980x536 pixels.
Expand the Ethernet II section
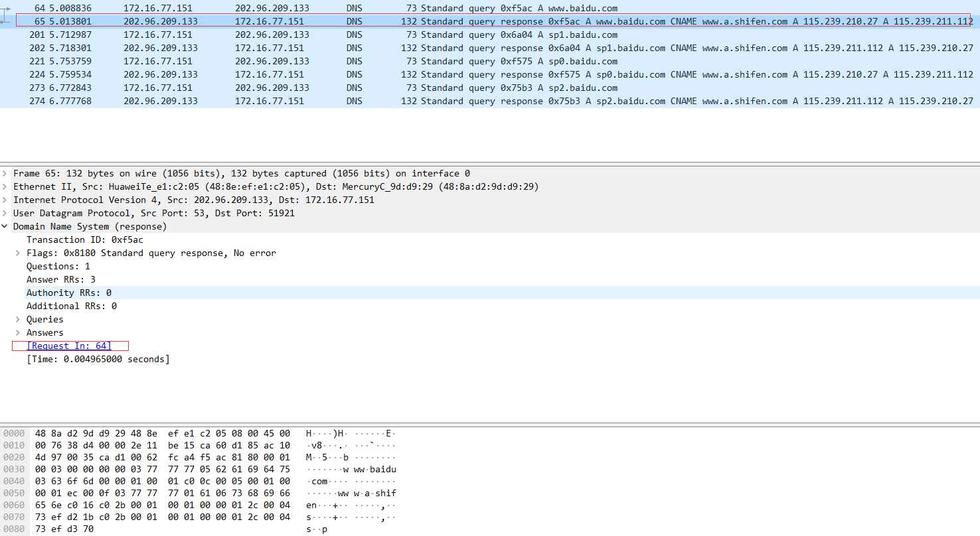tap(5, 186)
